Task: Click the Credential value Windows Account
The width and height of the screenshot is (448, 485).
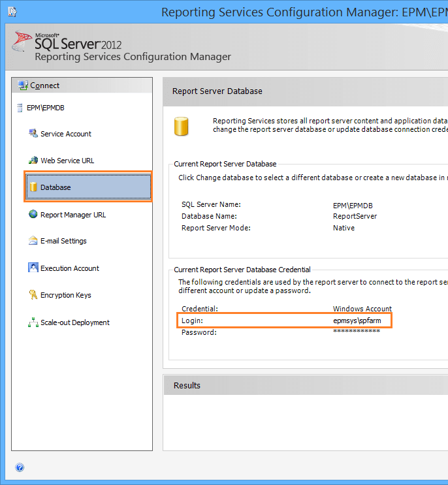Action: point(362,309)
